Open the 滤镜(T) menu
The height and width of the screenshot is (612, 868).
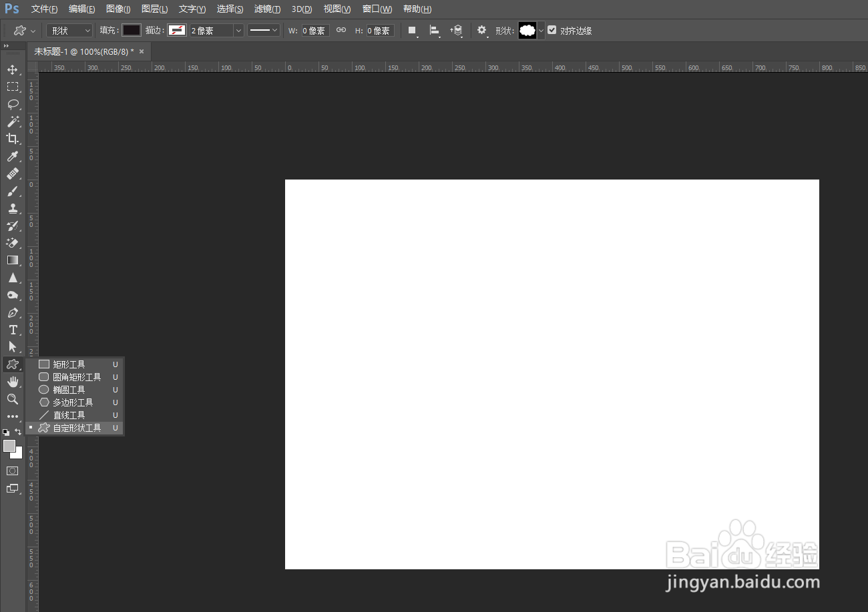[268, 9]
